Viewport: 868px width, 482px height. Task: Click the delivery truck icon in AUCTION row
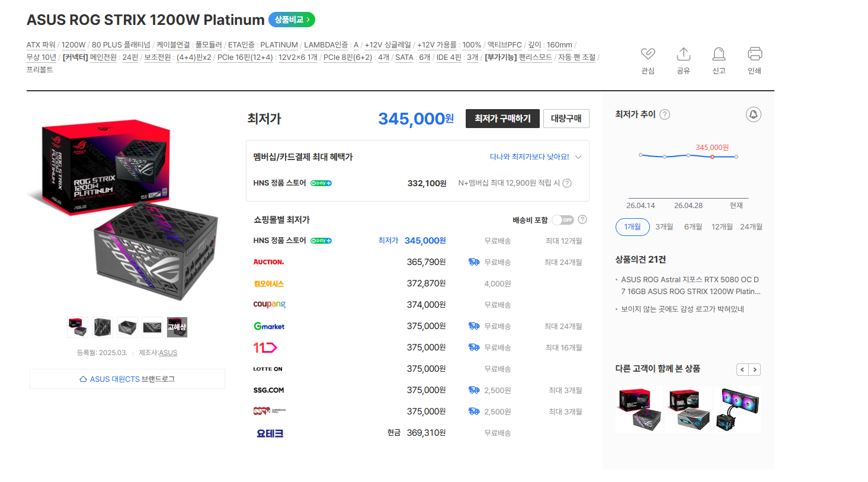pyautogui.click(x=474, y=262)
